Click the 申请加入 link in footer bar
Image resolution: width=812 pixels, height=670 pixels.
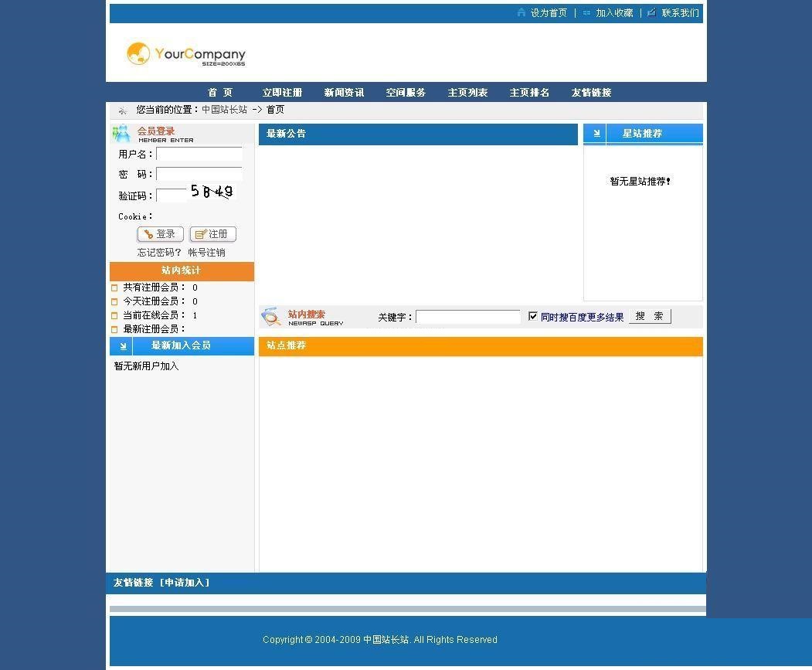[185, 583]
